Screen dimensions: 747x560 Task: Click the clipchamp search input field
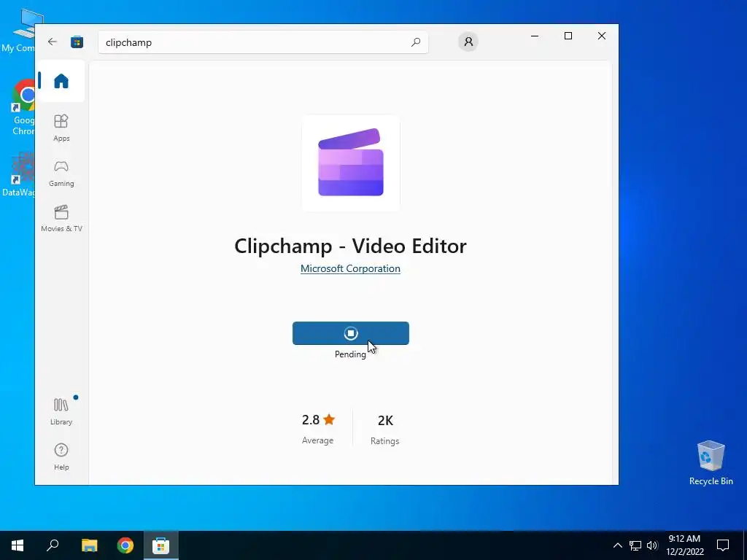point(263,42)
